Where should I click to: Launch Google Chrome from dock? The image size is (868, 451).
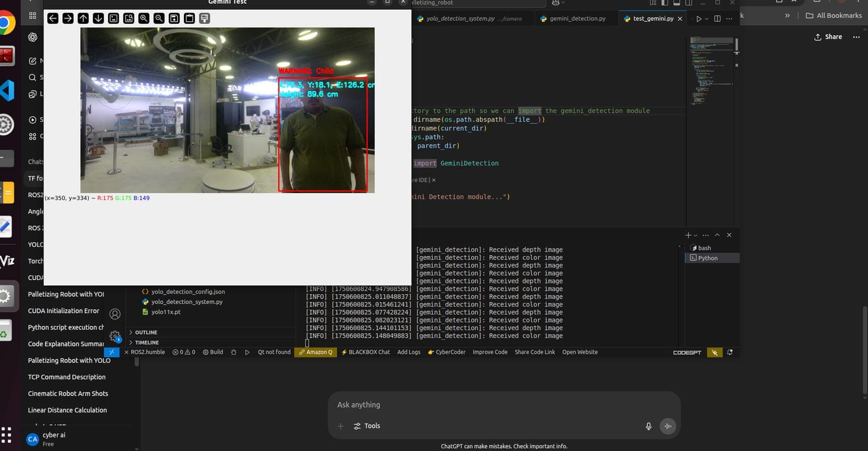click(5, 23)
